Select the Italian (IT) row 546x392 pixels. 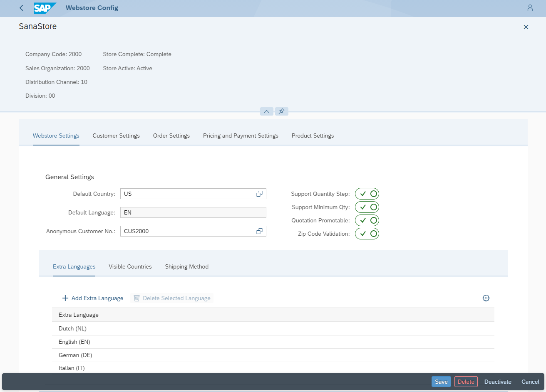(273, 368)
